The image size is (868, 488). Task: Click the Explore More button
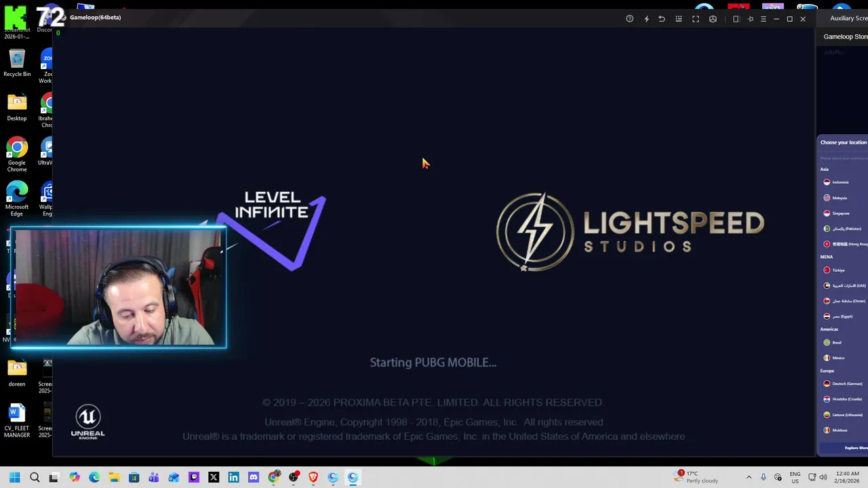pos(845,448)
